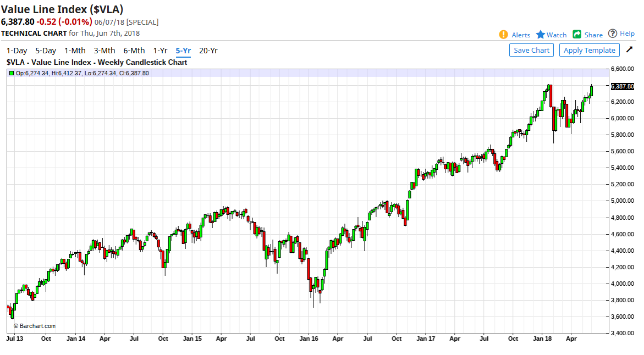Open the Share link text
The image size is (644, 355).
[593, 35]
